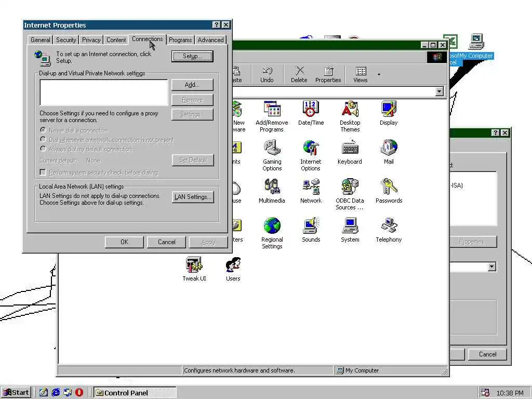Open Gaming Options icon
Image resolution: width=532 pixels, height=399 pixels.
click(x=272, y=155)
